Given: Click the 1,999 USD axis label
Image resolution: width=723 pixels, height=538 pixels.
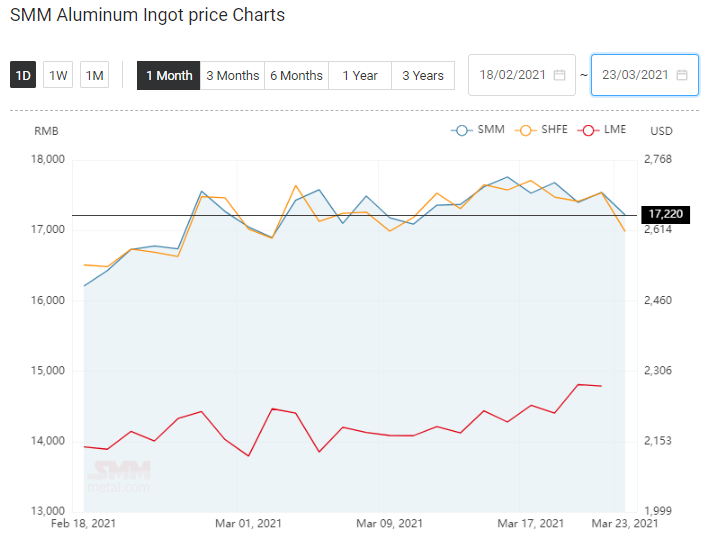Looking at the screenshot, I should [x=658, y=511].
